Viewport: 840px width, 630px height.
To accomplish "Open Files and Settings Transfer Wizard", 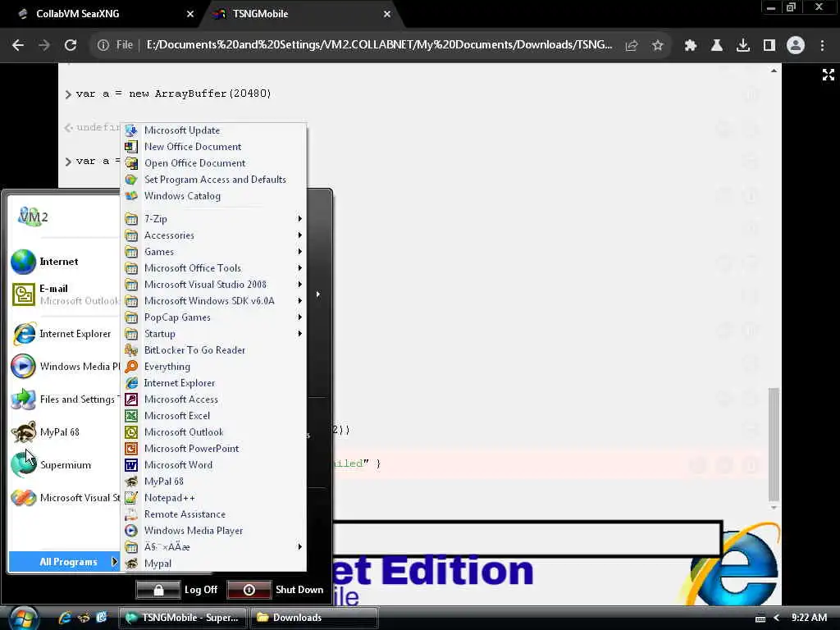I will click(x=64, y=399).
